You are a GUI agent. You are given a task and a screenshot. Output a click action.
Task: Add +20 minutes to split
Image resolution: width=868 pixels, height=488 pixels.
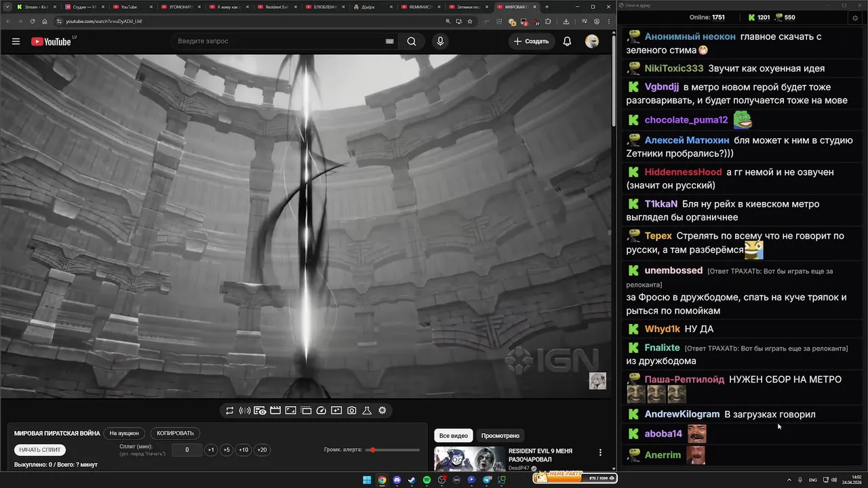(x=262, y=450)
